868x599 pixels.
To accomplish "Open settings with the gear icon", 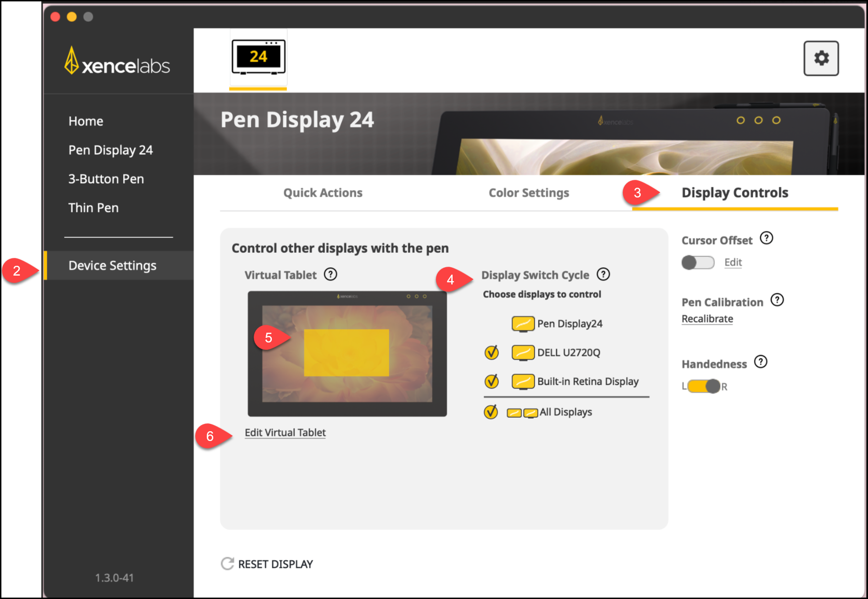I will coord(821,58).
